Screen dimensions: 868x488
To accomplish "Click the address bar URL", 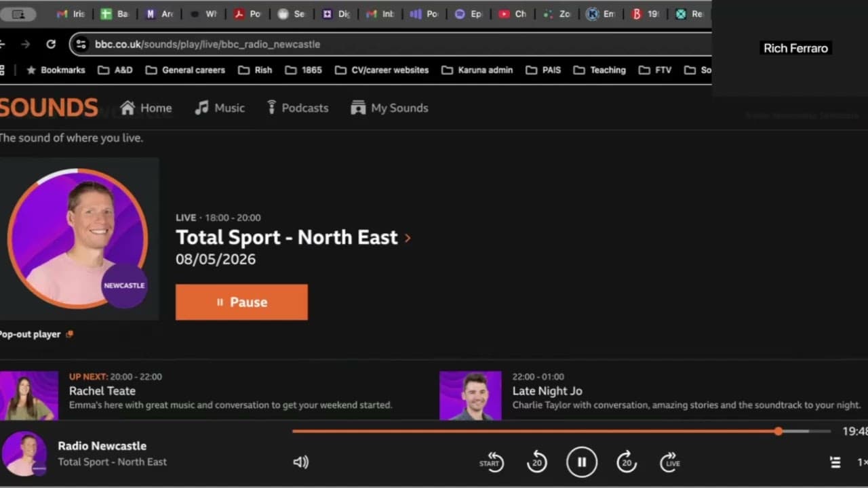I will [208, 44].
